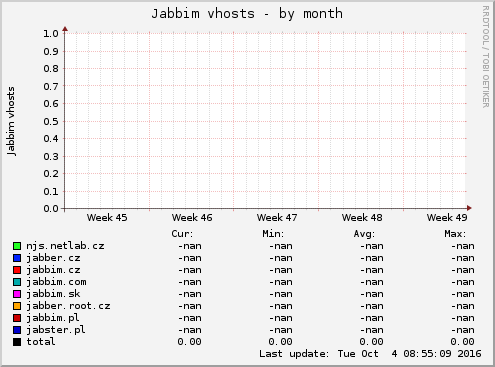Click the Min value for jabber.cz
This screenshot has width=495, height=367.
(x=281, y=258)
